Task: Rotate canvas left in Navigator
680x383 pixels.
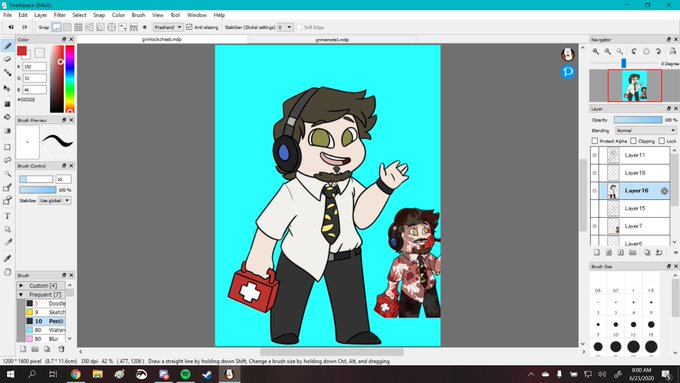Action: tap(634, 51)
